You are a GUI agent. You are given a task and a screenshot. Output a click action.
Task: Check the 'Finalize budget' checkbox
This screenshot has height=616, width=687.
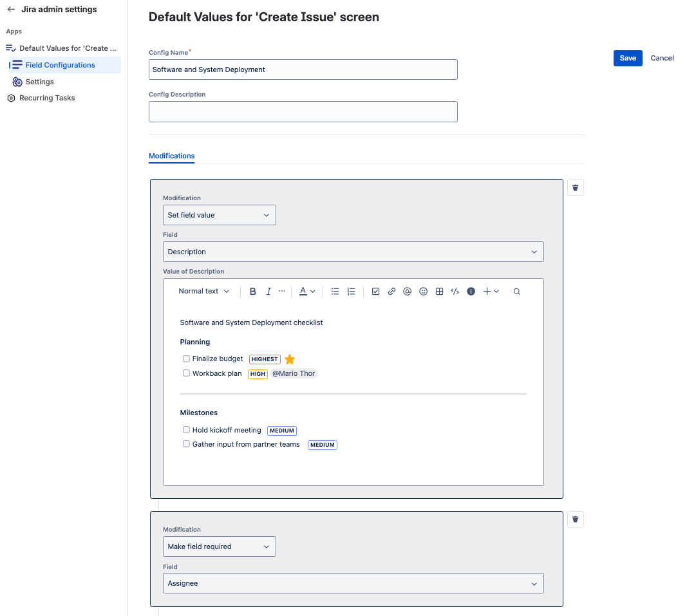[x=186, y=359]
